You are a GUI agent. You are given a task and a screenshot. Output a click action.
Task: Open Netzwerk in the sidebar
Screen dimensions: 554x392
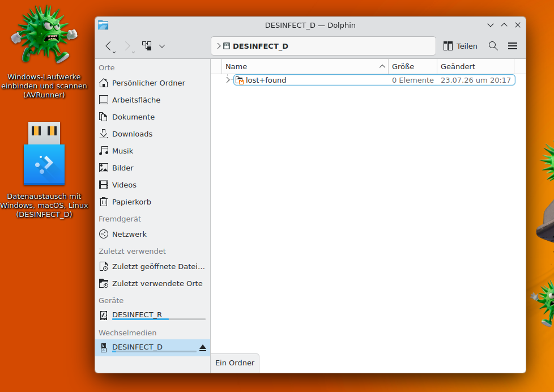point(152,234)
